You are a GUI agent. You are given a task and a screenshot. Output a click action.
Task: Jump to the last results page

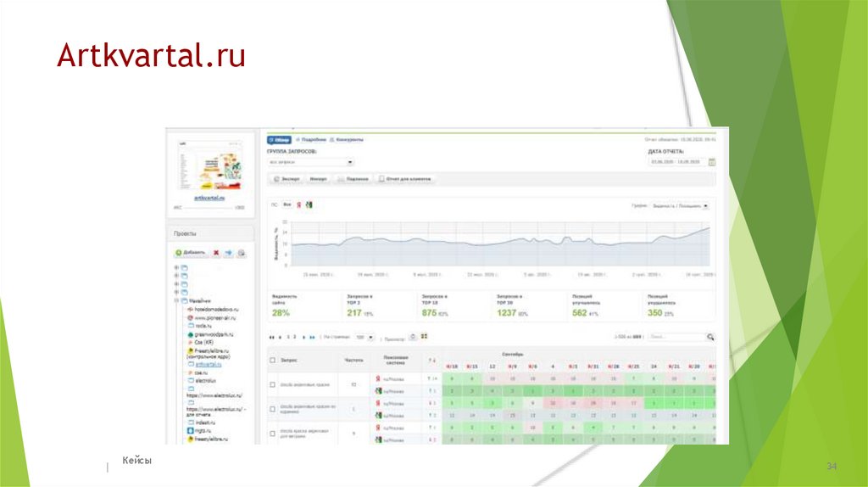pos(312,337)
